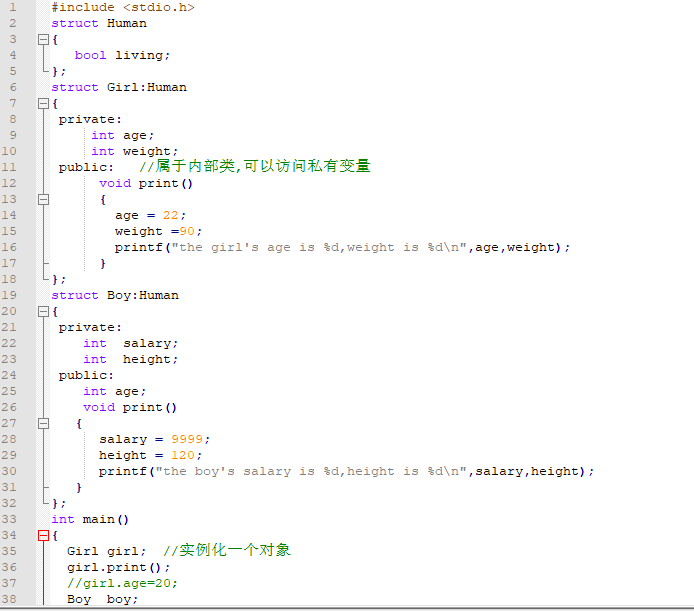Click line number 33 in the margin
The width and height of the screenshot is (694, 611).
point(9,519)
